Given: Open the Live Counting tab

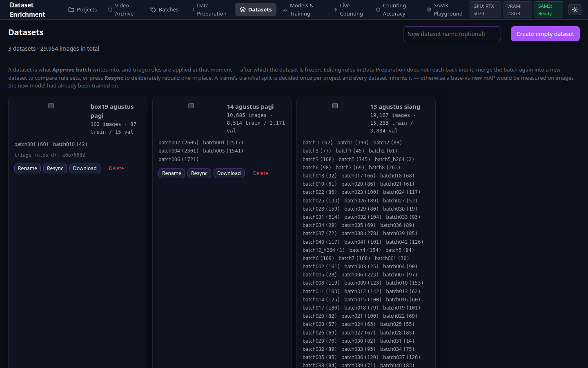Looking at the screenshot, I should (x=348, y=9).
